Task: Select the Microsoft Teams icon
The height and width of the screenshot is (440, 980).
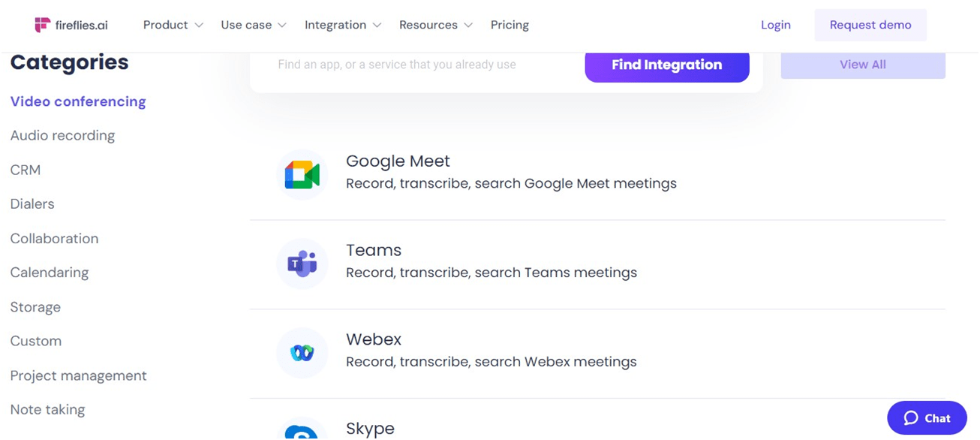Action: click(x=302, y=264)
